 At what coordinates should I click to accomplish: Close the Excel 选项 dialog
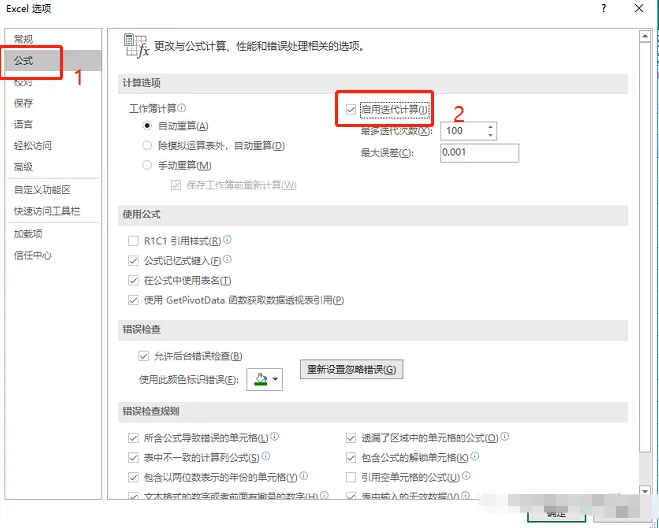pos(639,8)
